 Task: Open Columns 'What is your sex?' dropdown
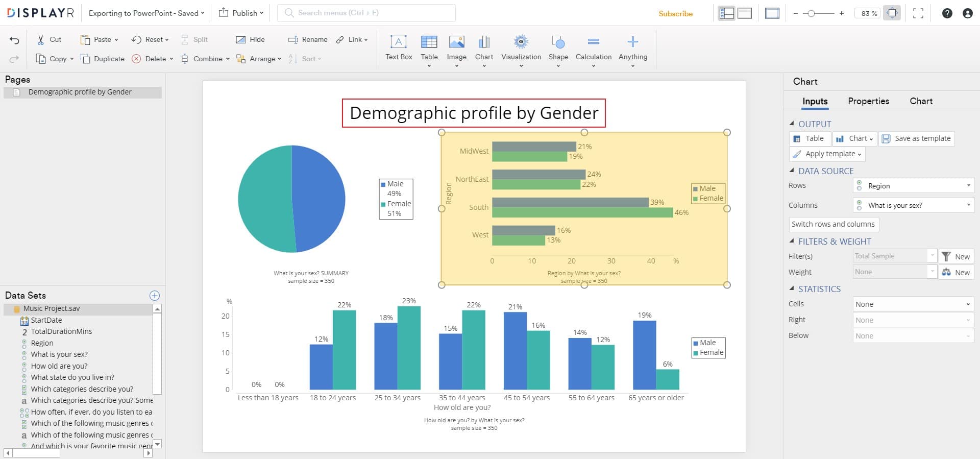[913, 205]
